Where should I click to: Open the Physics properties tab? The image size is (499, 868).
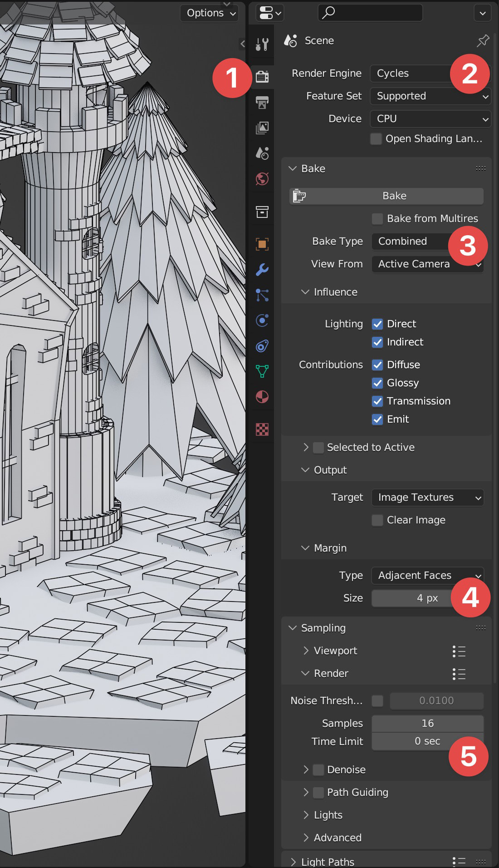coord(262,321)
